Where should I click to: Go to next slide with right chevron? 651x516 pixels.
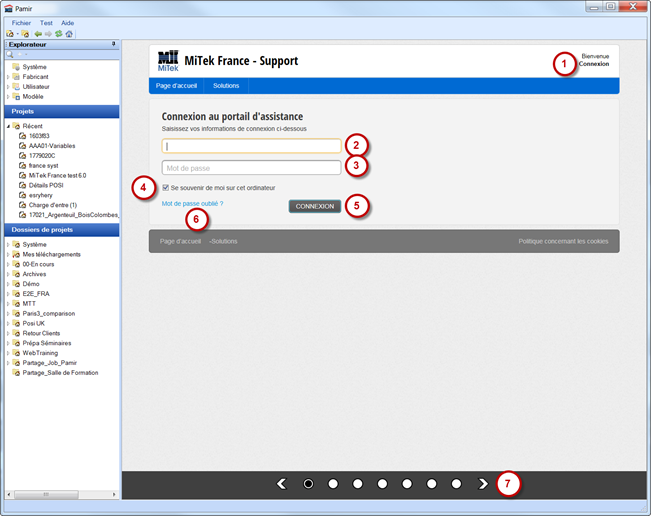point(482,484)
